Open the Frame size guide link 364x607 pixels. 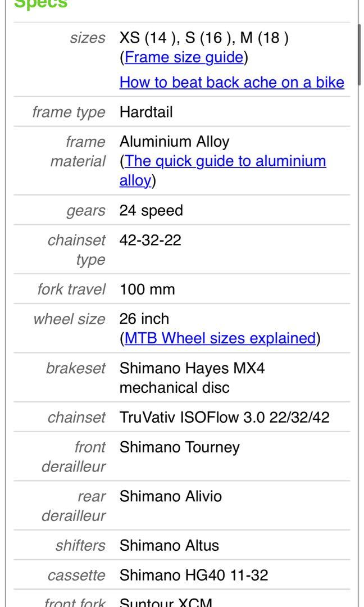(x=184, y=57)
